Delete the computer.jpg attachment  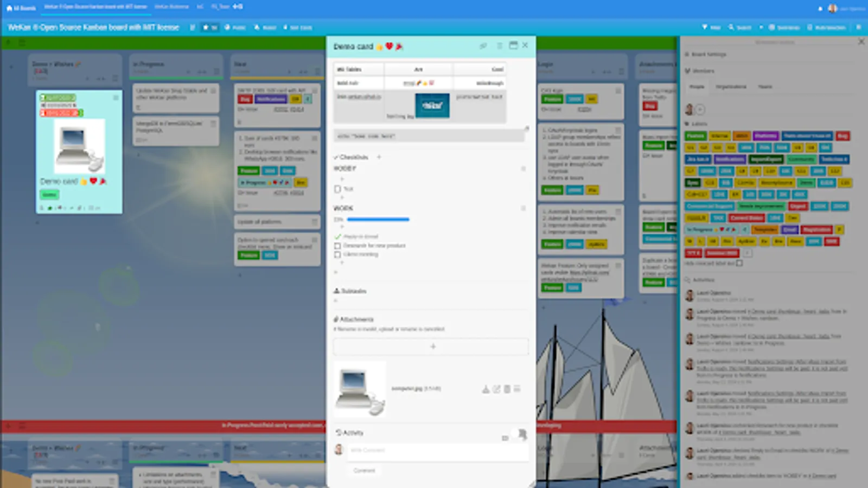[x=507, y=389]
